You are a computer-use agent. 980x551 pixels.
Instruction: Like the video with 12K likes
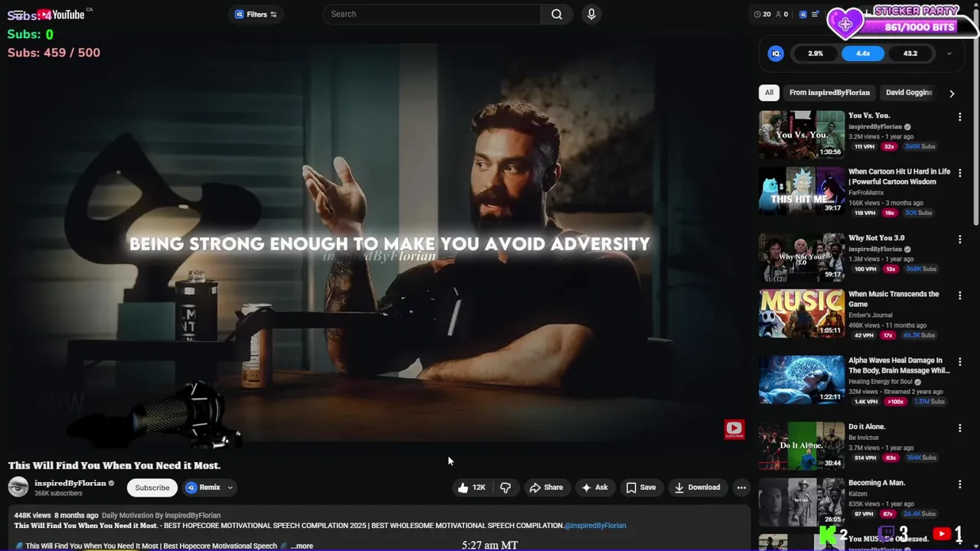tap(471, 487)
